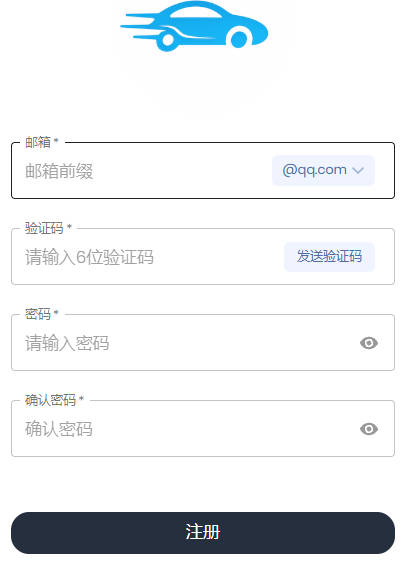
Task: Submit the form with the 注册 button
Action: coord(203,533)
